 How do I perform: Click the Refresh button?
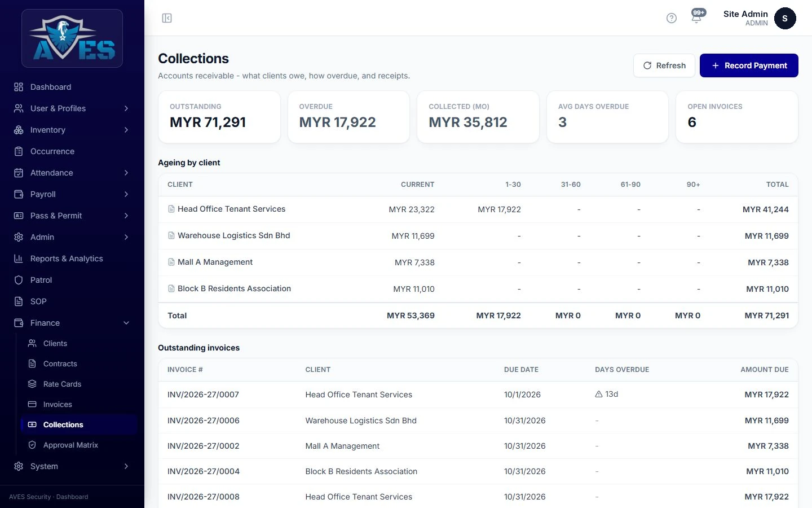pos(664,65)
